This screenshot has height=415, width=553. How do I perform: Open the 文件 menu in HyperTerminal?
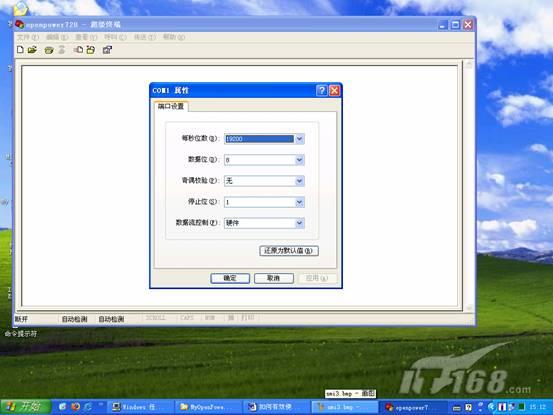tap(28, 37)
